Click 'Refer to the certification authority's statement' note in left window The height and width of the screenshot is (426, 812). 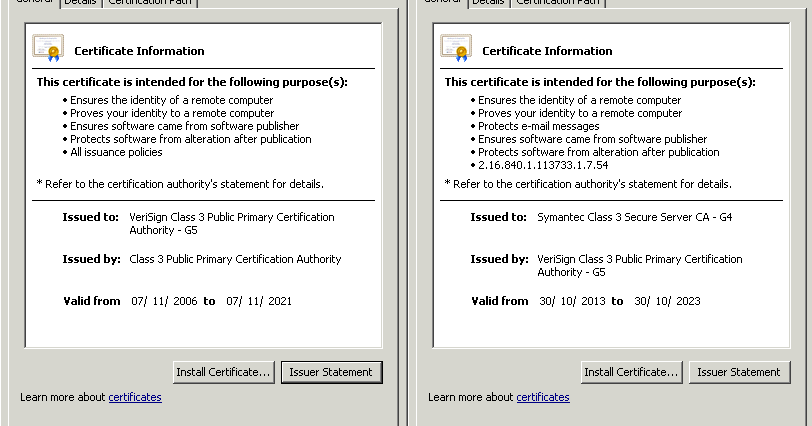pos(180,184)
